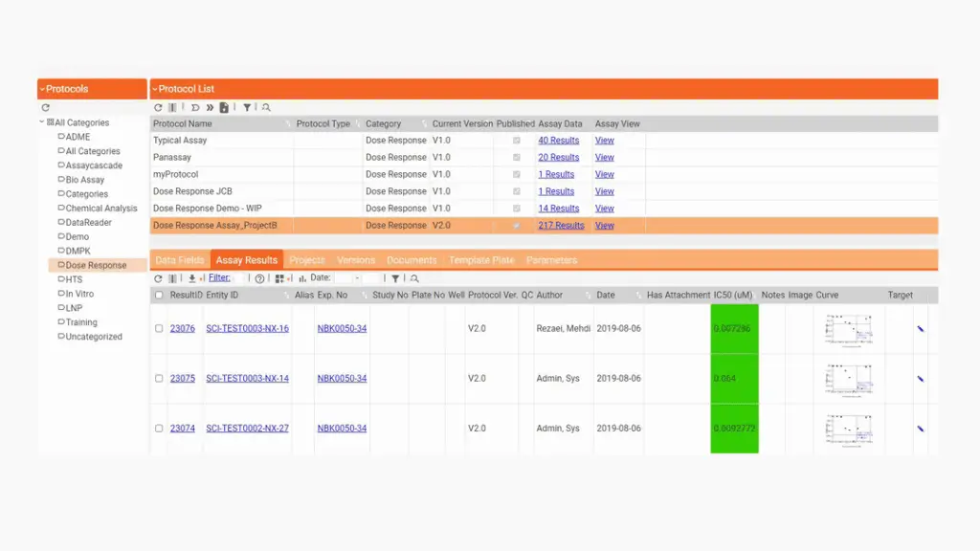Toggle Published checkbox for myProtocol

pos(516,174)
